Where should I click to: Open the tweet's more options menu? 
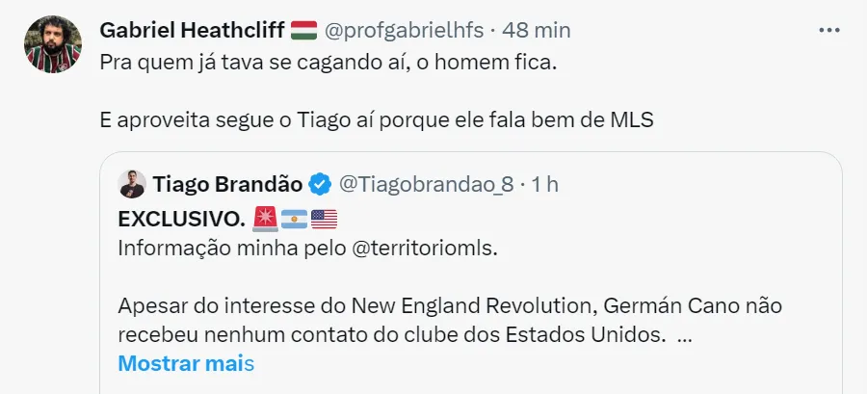(x=829, y=31)
